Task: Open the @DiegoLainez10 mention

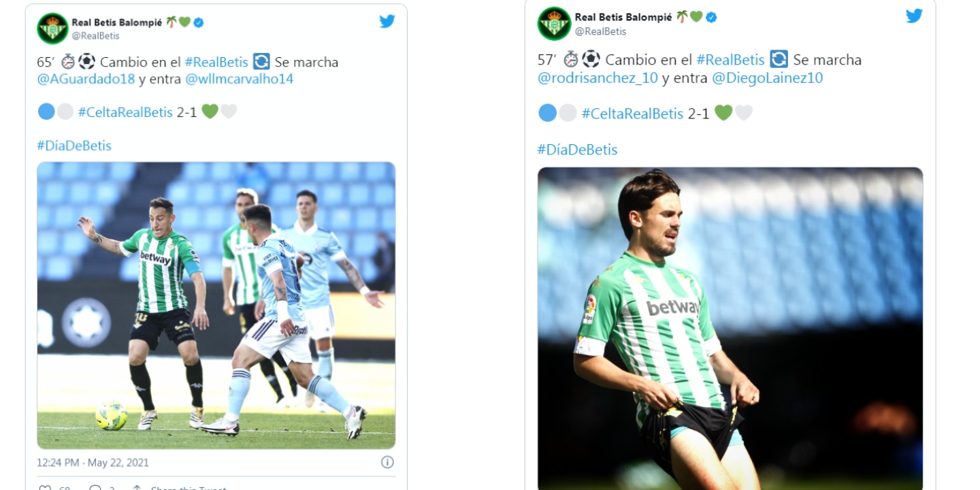Action: (x=767, y=78)
